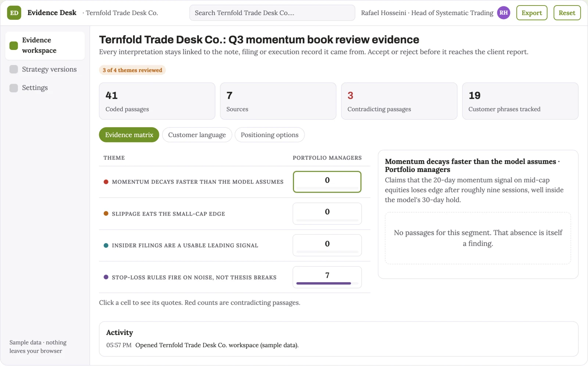
Task: Click the Evidence Desk app title
Action: point(52,13)
